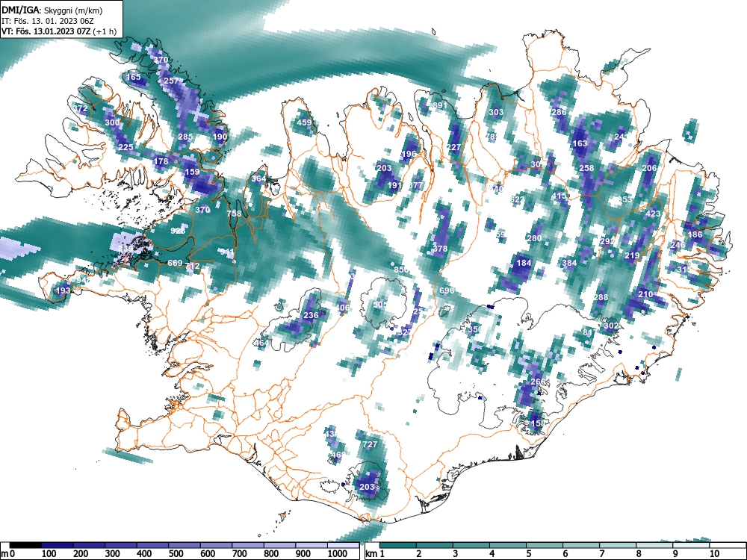The height and width of the screenshot is (560, 747).
Task: Click the 236 visibility reading
Action: (x=311, y=315)
